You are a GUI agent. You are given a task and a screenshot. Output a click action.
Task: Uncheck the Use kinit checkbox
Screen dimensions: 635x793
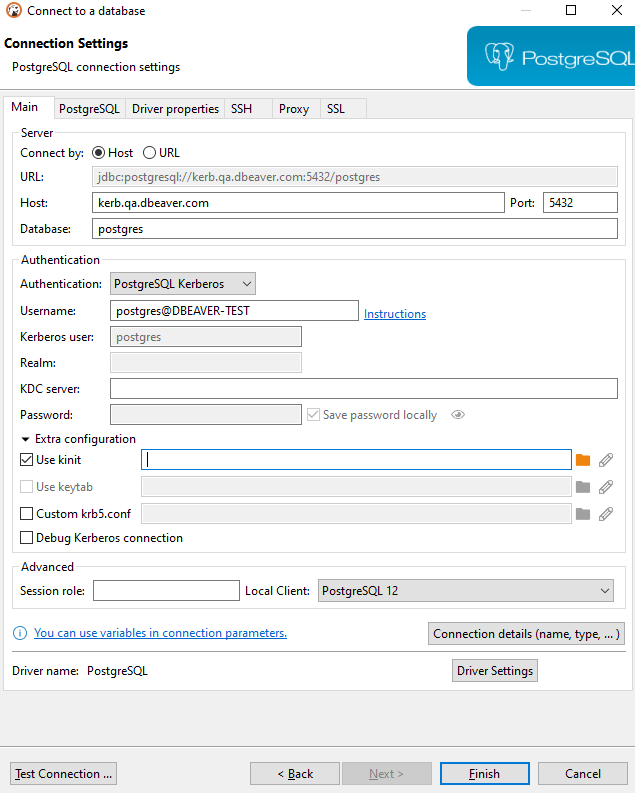click(x=26, y=460)
